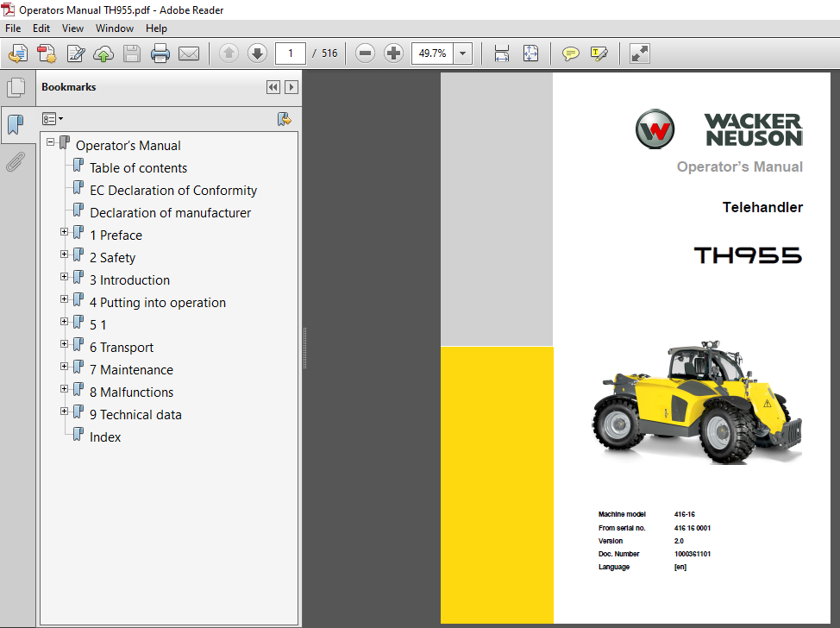Expand the 8 Malfunctions bookmark
The height and width of the screenshot is (628, 840).
[65, 389]
